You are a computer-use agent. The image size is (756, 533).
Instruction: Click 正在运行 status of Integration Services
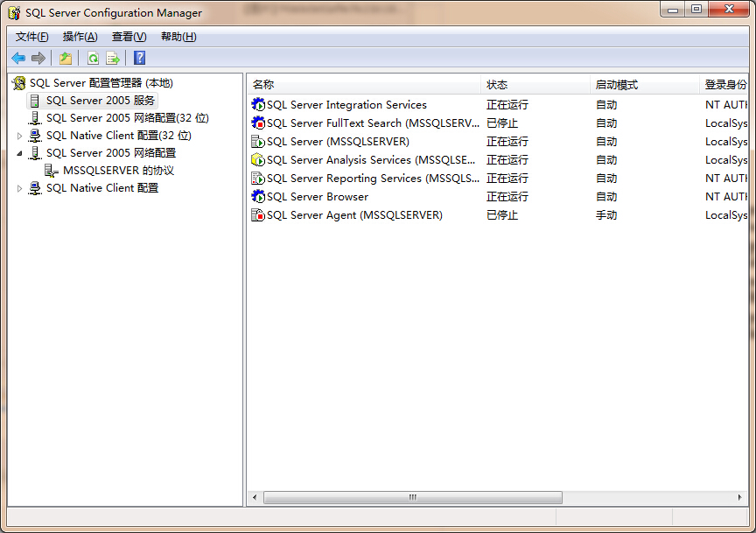[507, 105]
